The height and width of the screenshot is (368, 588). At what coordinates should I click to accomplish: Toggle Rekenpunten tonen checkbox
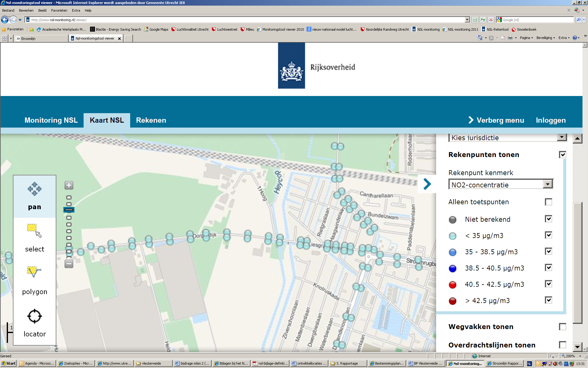pos(563,155)
